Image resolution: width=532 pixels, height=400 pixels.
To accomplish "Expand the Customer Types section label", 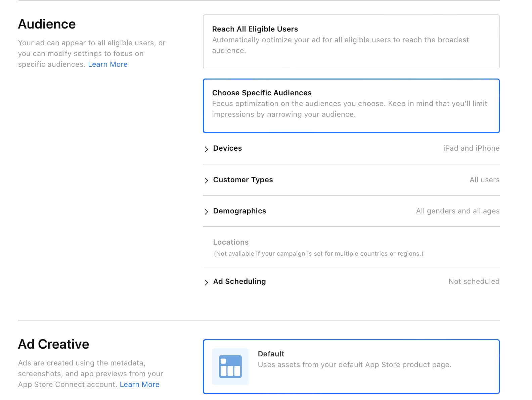I will (x=243, y=180).
